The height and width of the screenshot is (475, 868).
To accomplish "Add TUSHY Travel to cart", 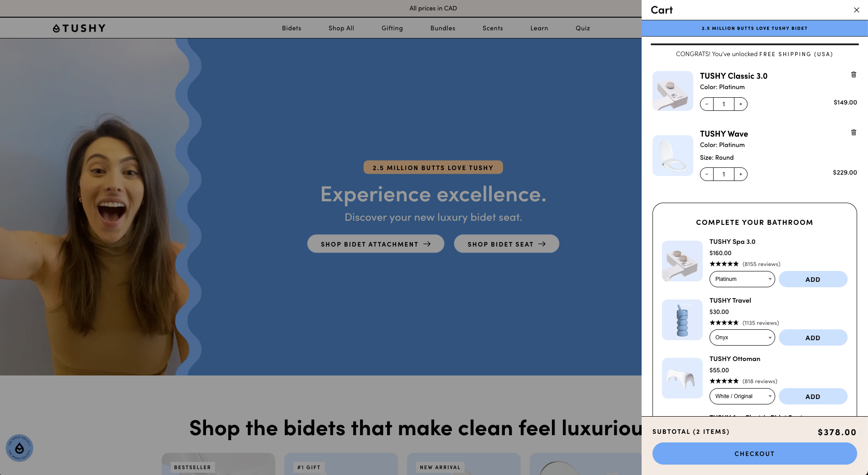I will coord(813,337).
